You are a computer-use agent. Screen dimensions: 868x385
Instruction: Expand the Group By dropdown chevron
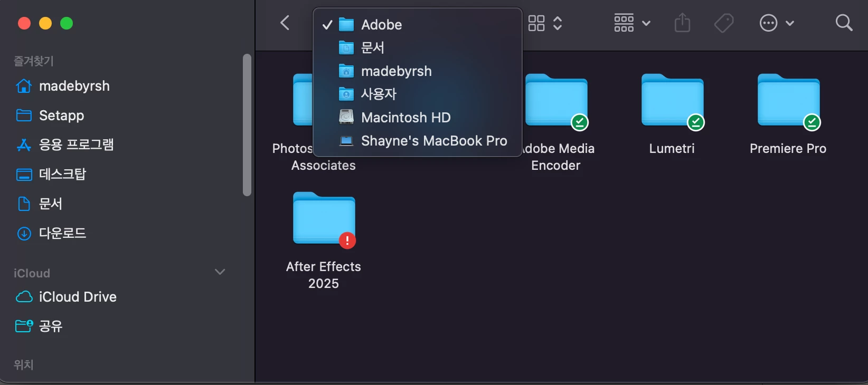click(646, 23)
